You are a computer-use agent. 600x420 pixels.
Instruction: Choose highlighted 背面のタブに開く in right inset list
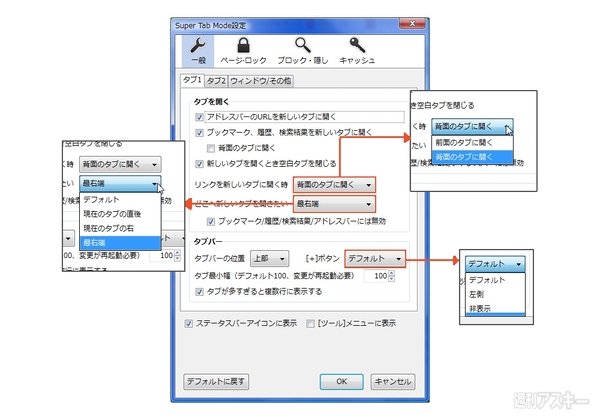tap(472, 157)
